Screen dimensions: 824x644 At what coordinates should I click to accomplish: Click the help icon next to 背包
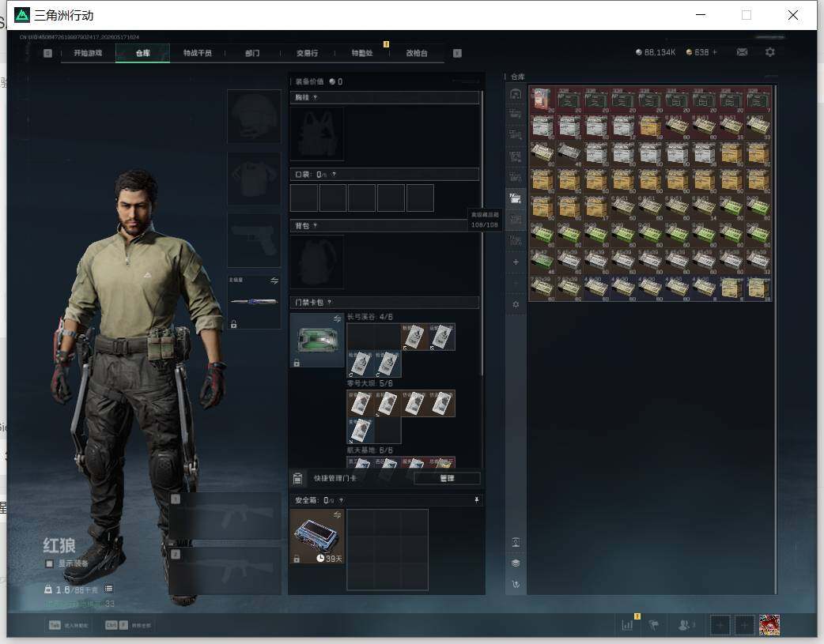pos(315,225)
